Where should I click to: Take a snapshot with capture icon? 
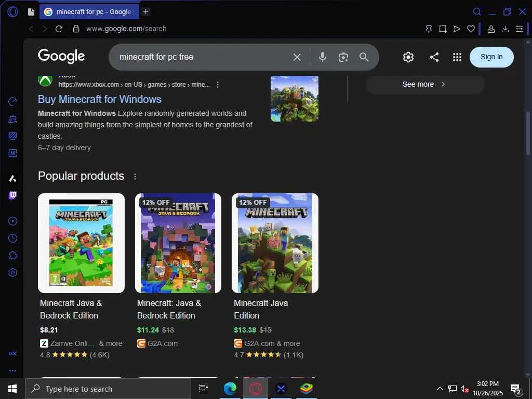[443, 29]
